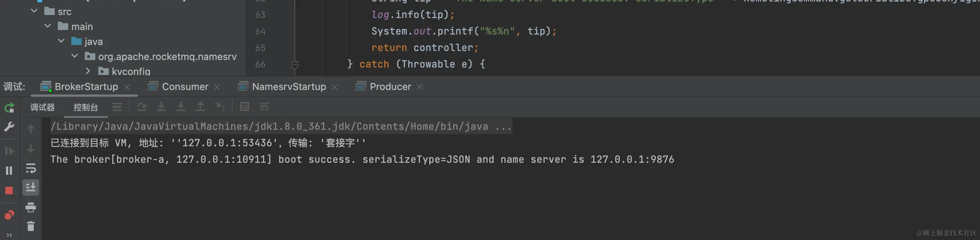Move down the console stack trace
This screenshot has height=240, width=980.
click(31, 149)
